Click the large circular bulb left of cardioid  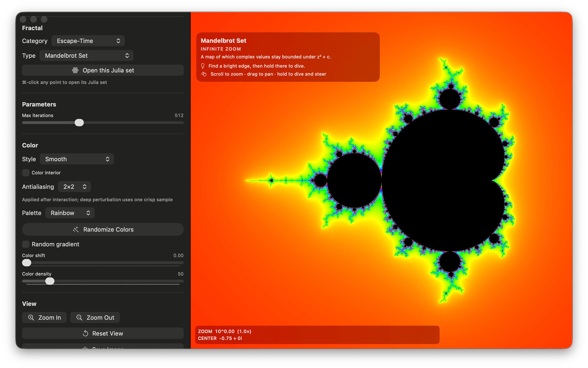354,180
